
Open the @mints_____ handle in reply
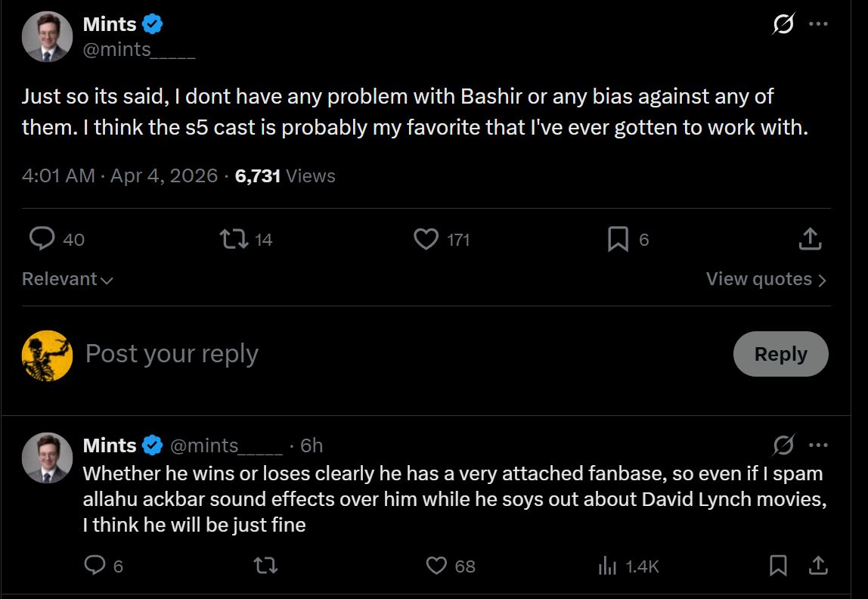(x=227, y=445)
